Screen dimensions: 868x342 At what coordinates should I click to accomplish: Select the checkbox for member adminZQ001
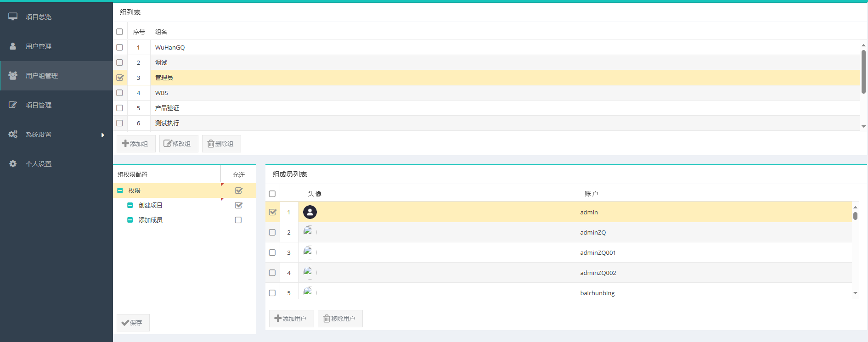click(x=272, y=252)
